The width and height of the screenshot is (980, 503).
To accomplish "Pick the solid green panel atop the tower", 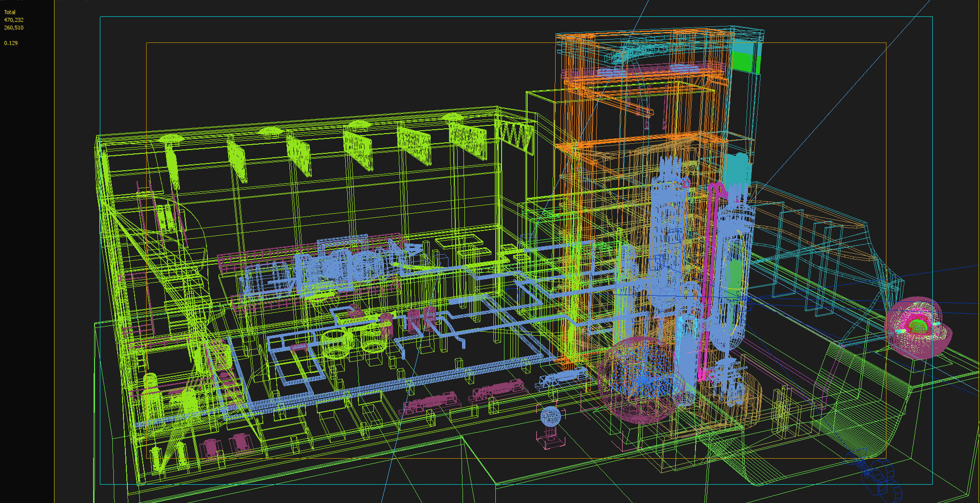I will point(744,62).
